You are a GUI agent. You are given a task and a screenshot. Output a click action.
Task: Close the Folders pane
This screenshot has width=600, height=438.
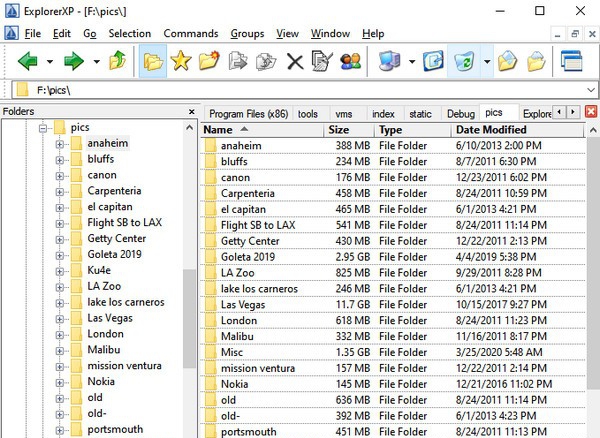point(192,112)
